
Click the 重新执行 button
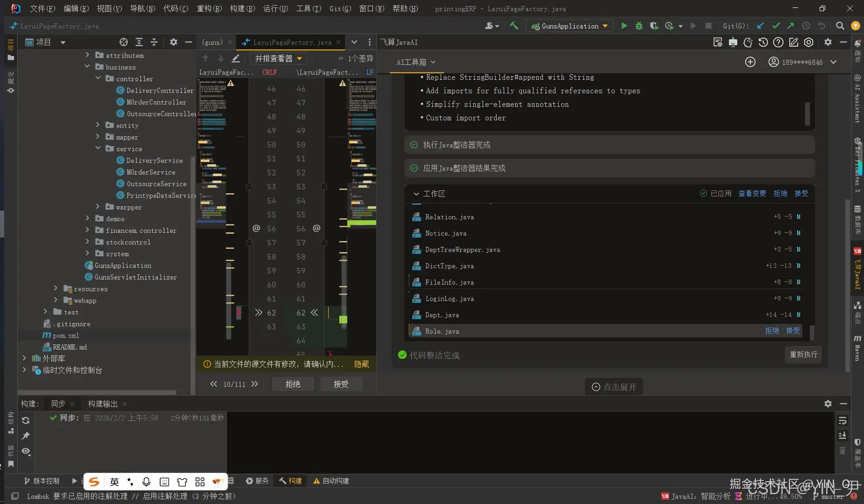click(803, 355)
